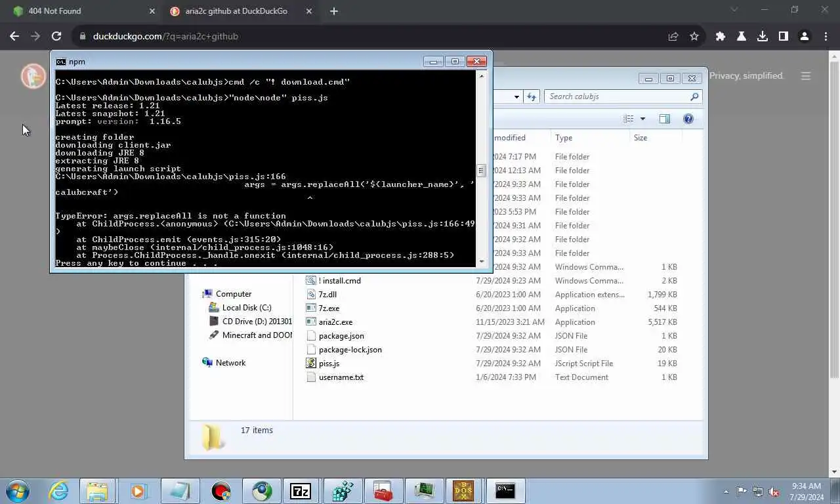Open the Windows Start orb
This screenshot has height=504, width=840.
coord(18,491)
